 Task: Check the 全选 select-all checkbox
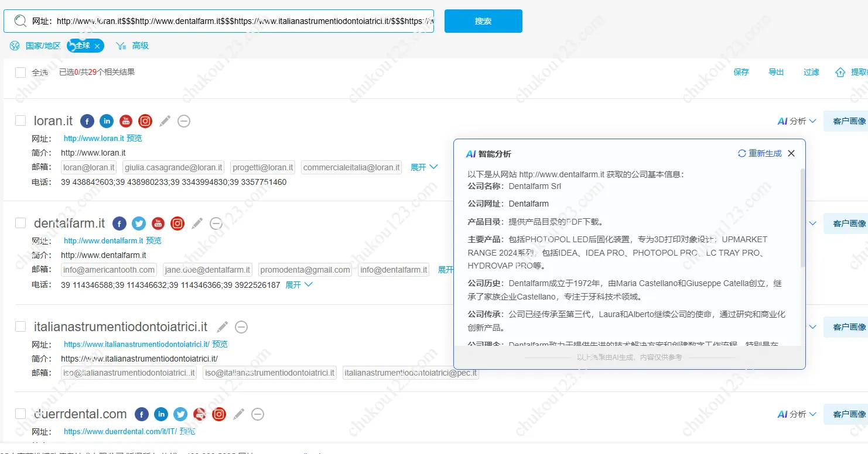20,73
